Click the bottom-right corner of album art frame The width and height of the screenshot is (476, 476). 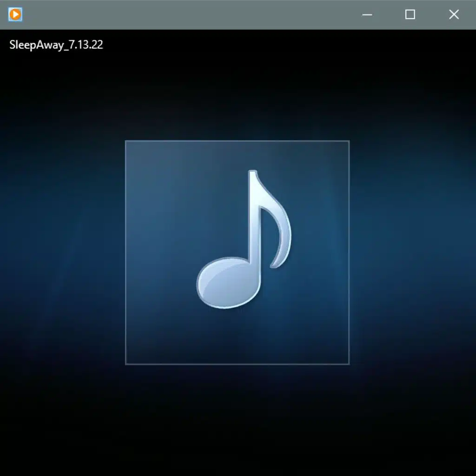(348, 363)
